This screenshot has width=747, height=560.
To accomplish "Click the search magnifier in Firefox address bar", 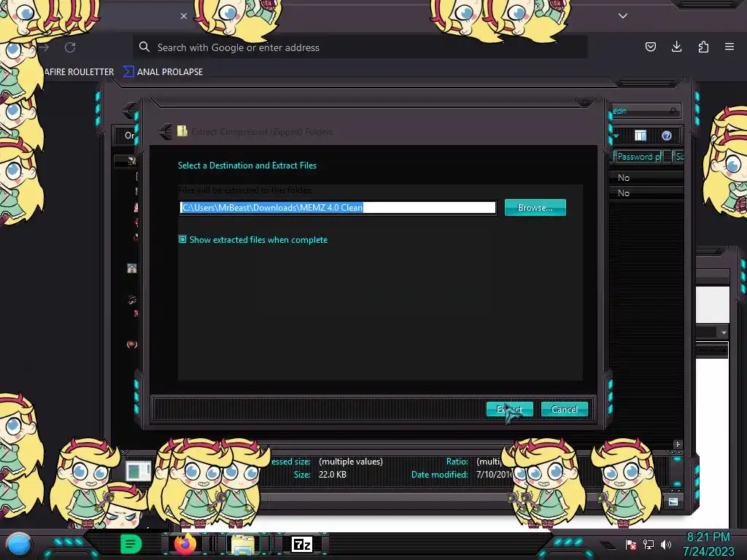I will click(144, 47).
